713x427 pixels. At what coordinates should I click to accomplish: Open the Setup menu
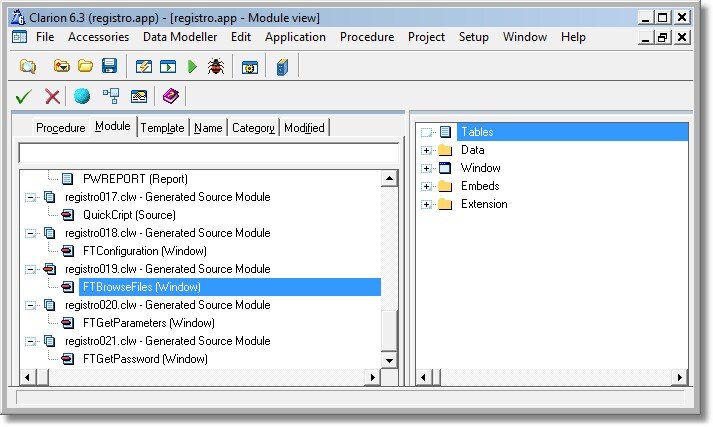[x=474, y=37]
